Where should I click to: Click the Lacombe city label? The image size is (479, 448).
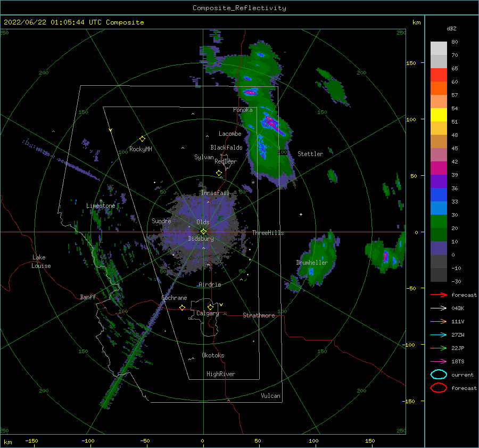pos(230,134)
